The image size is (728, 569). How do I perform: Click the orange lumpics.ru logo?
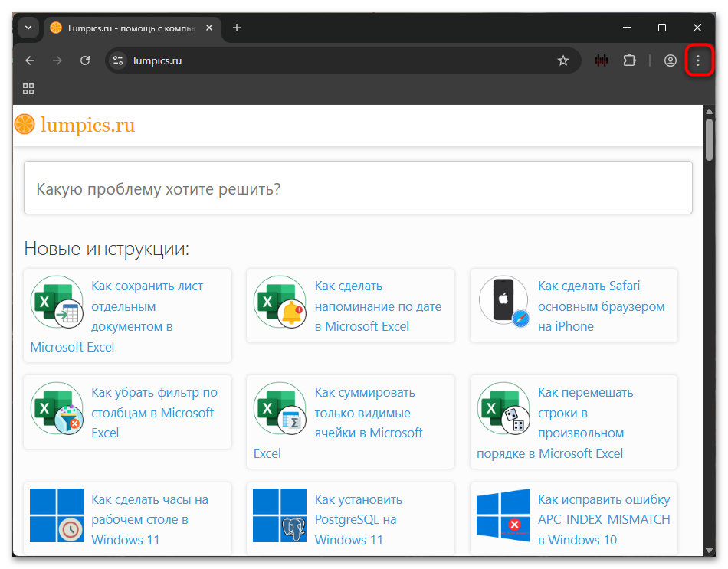coord(75,124)
